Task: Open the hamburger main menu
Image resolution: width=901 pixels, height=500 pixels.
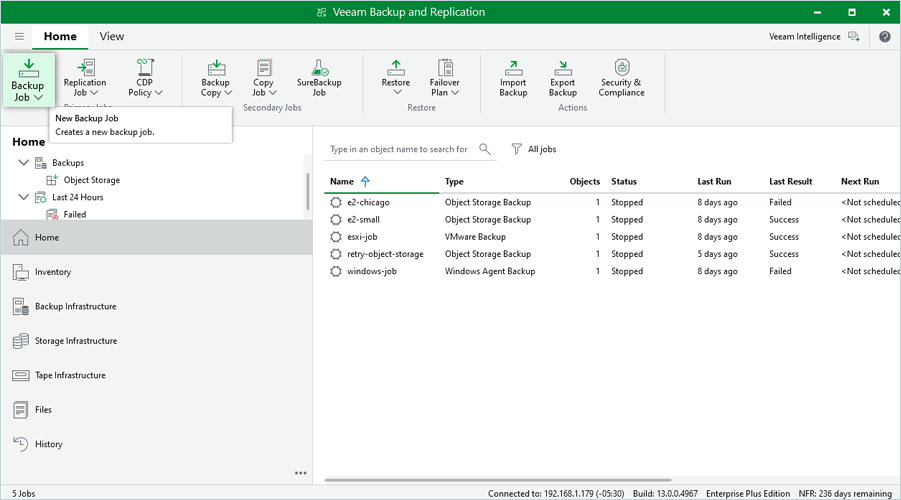Action: (20, 37)
